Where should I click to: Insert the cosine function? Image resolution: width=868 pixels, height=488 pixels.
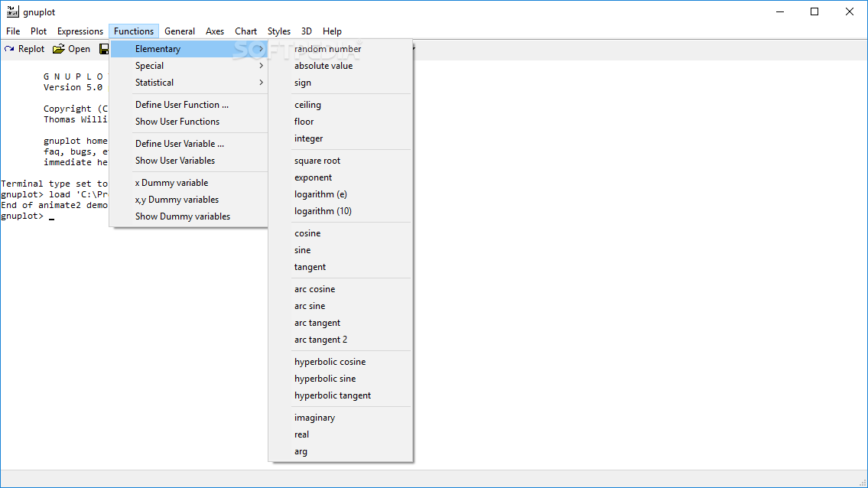click(340, 233)
